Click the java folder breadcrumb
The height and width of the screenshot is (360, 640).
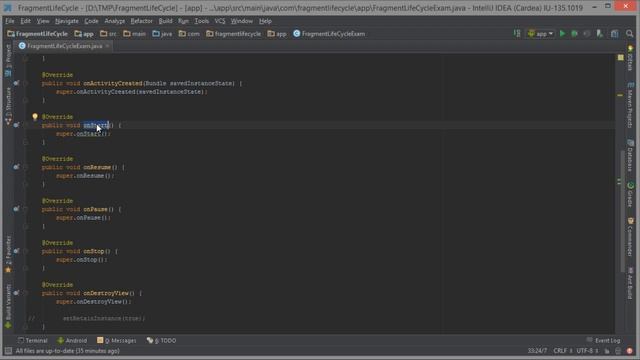pyautogui.click(x=162, y=34)
